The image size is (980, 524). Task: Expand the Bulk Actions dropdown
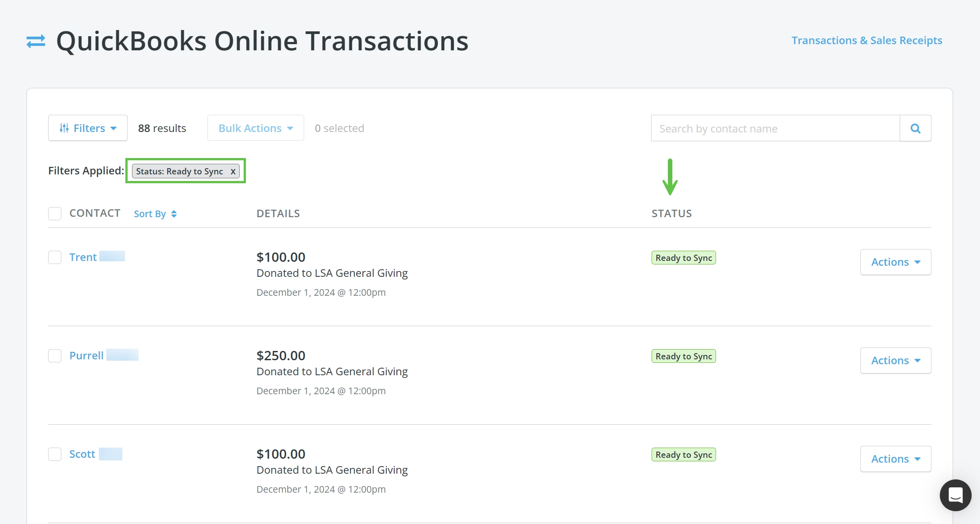(255, 128)
